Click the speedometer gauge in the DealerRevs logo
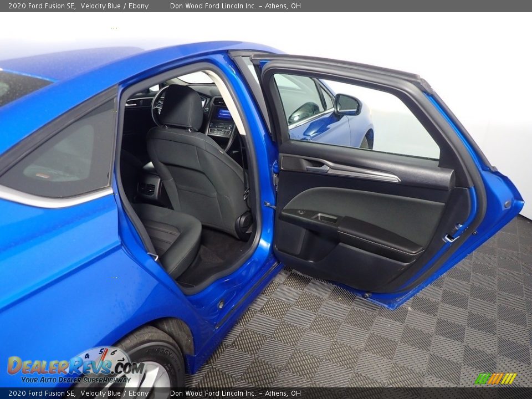This screenshot has height=399, width=532. click(103, 359)
